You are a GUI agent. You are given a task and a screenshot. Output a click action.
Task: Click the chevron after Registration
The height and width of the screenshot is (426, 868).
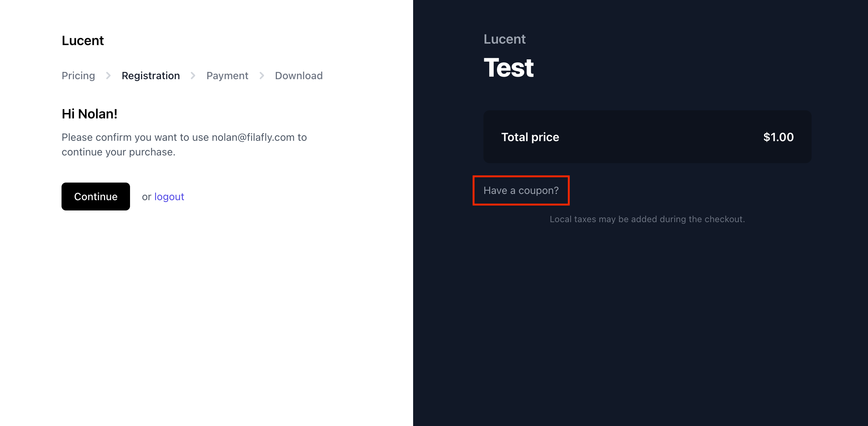pyautogui.click(x=193, y=76)
